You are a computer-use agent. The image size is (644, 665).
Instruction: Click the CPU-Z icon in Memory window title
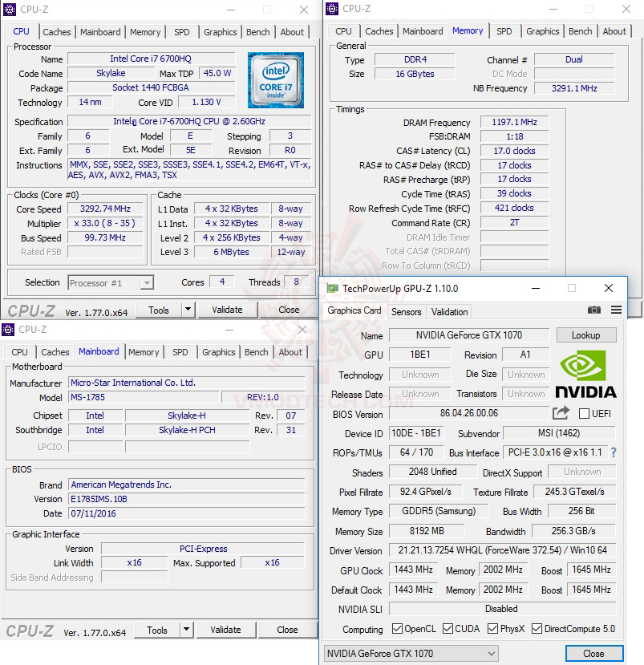332,9
